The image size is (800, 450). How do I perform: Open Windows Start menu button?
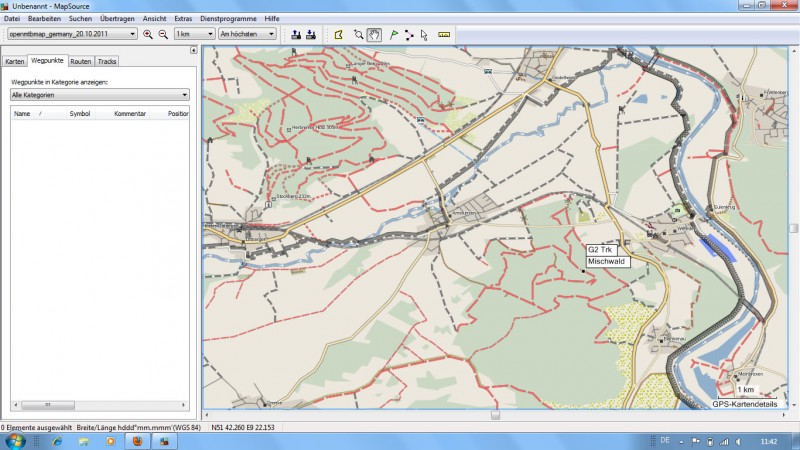pos(16,441)
